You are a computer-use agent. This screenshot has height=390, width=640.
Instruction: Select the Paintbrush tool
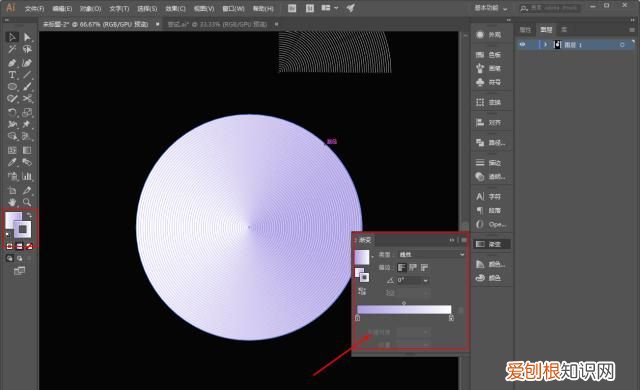[27, 87]
